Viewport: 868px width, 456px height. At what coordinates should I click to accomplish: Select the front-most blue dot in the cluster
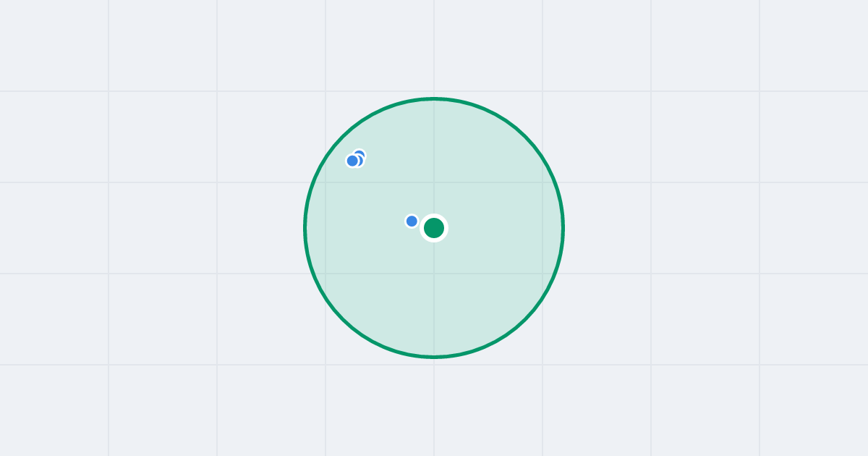(x=352, y=161)
